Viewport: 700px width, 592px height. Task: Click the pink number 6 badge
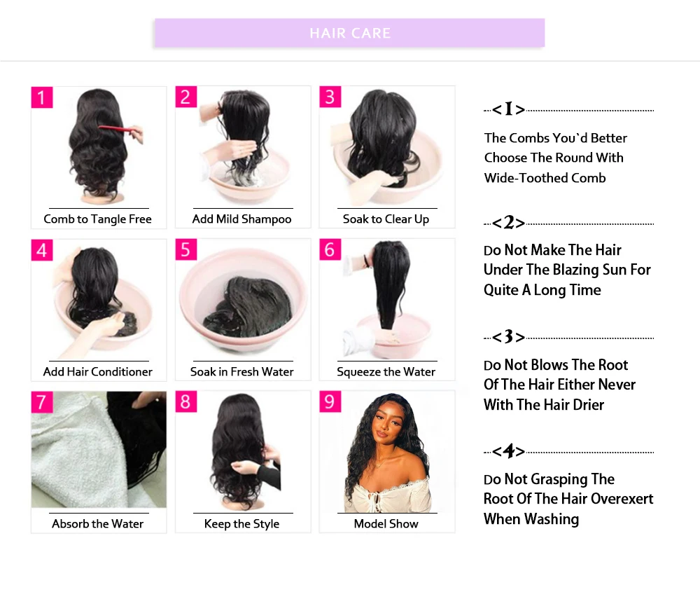coord(330,249)
